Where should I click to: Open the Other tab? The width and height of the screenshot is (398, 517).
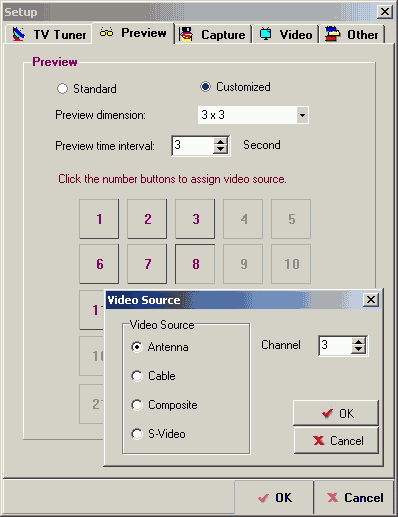(352, 35)
